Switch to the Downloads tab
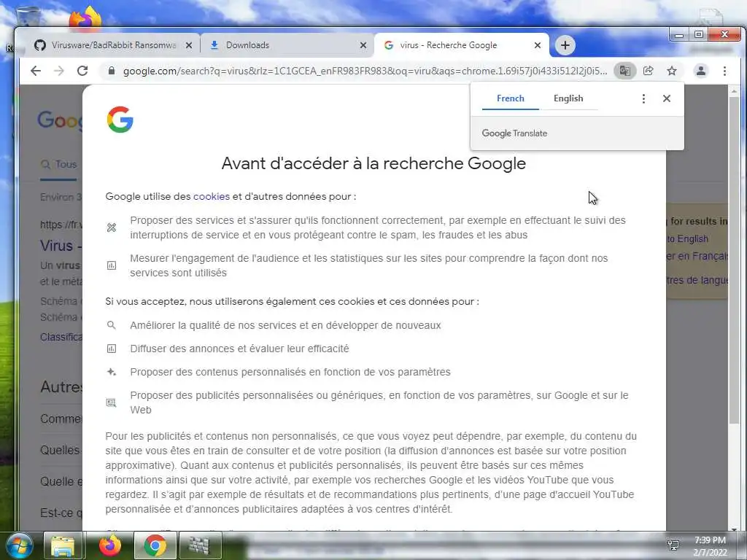 [x=286, y=45]
